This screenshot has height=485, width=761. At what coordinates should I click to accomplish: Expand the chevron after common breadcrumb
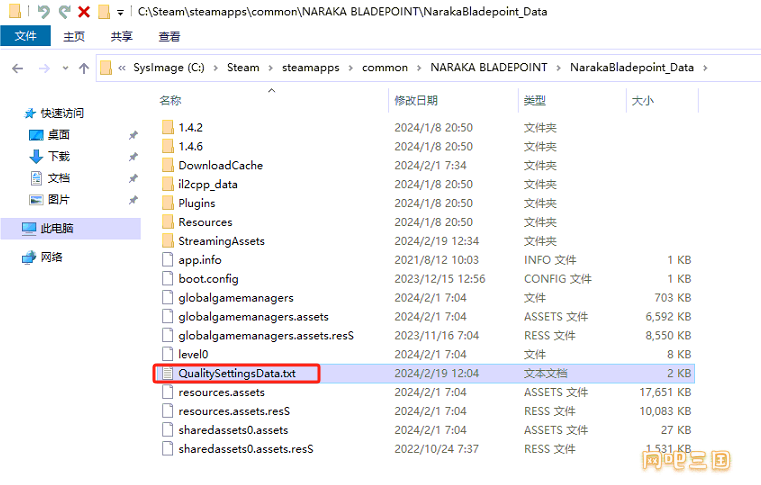tap(419, 68)
